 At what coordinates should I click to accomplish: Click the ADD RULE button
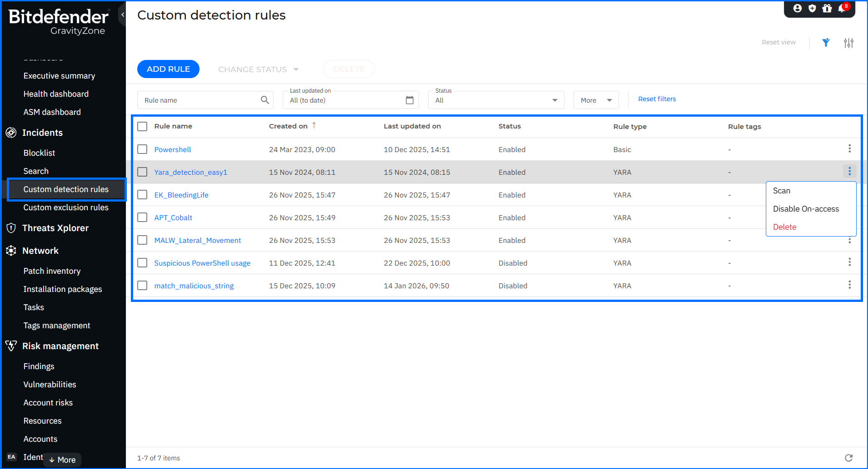pos(168,69)
